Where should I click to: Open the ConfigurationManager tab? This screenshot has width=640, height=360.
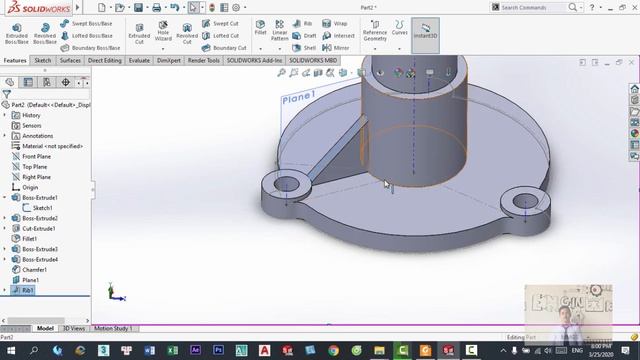47,82
